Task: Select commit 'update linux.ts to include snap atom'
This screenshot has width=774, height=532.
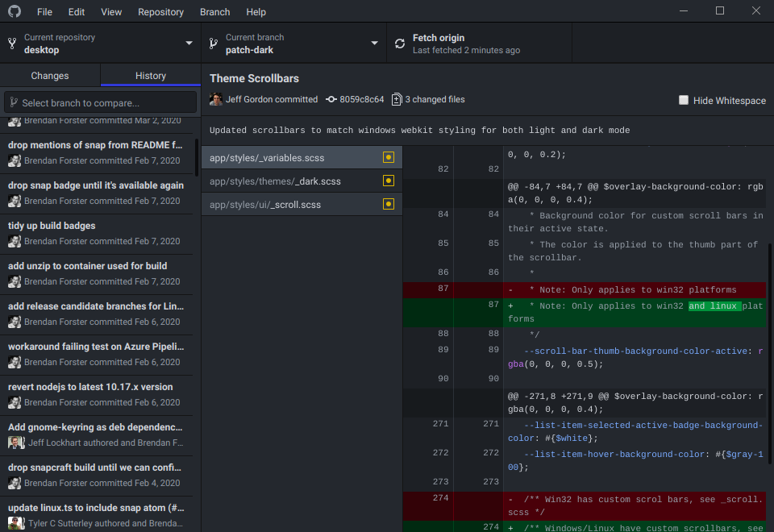Action: point(96,515)
